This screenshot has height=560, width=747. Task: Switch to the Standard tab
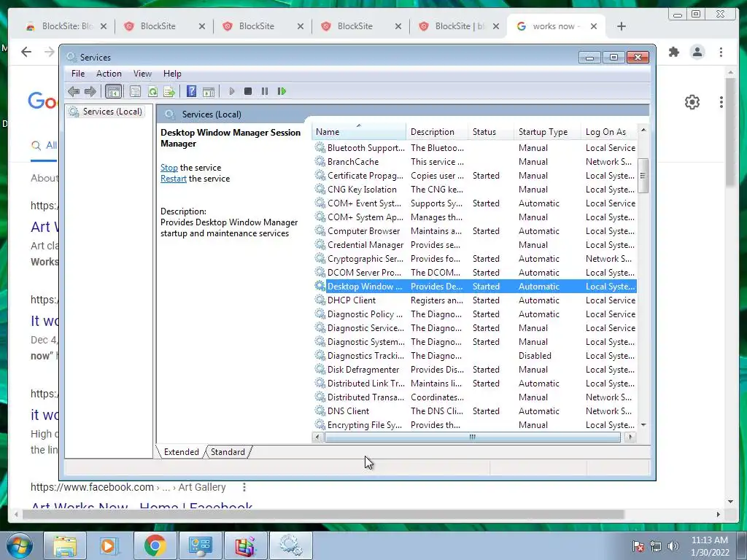click(228, 452)
